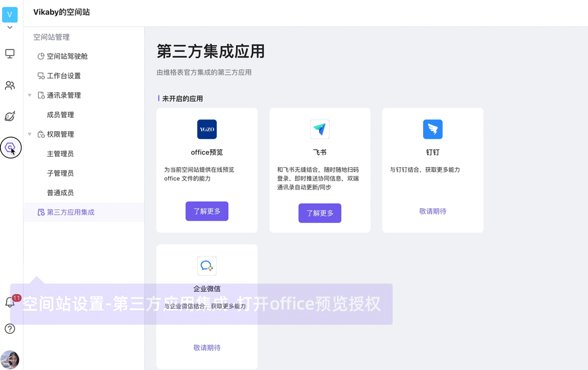Click the 飞书 card title
Viewport: 588px width, 370px height.
tap(320, 153)
